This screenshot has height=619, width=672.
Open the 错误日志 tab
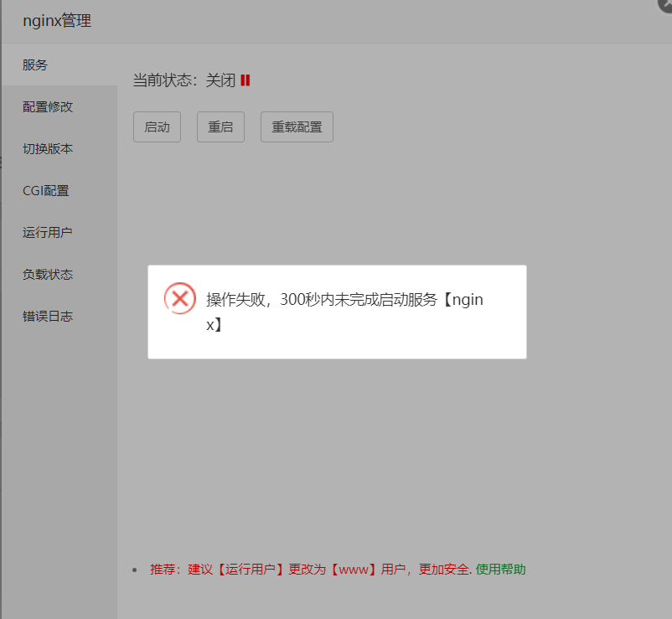(59, 316)
